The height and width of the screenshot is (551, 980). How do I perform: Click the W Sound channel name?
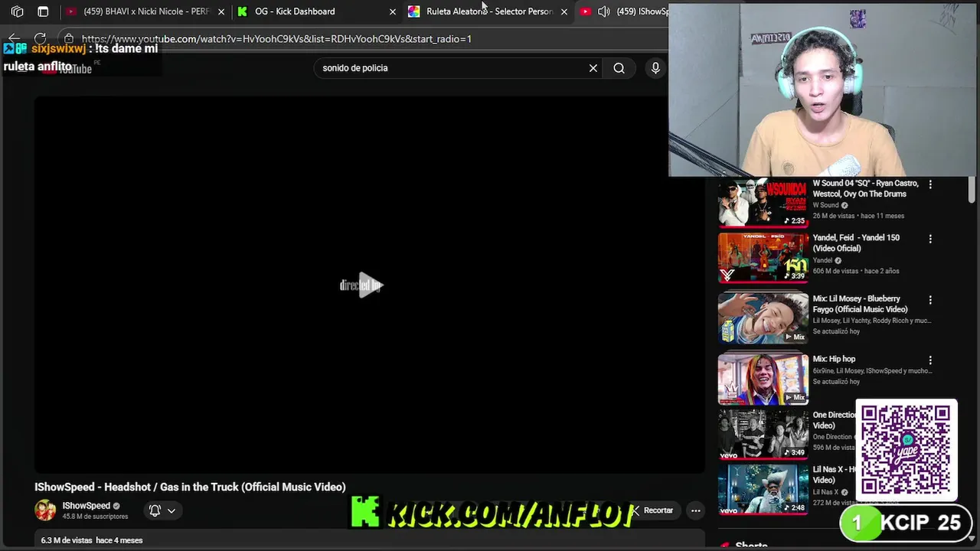click(825, 205)
